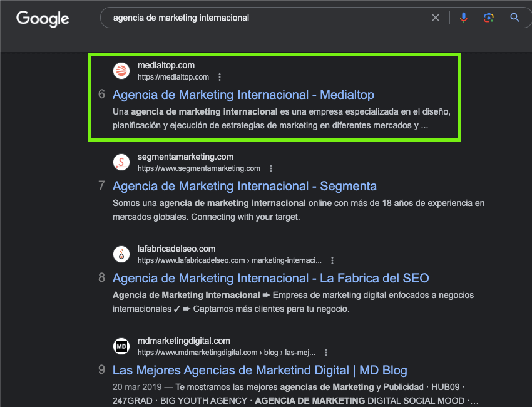Open the three-dot menu for the Medialtop result
The width and height of the screenshot is (532, 407).
click(x=220, y=76)
